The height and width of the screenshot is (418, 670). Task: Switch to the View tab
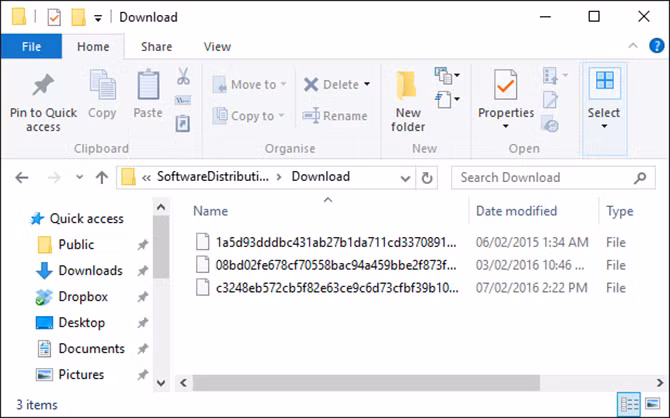(x=217, y=46)
